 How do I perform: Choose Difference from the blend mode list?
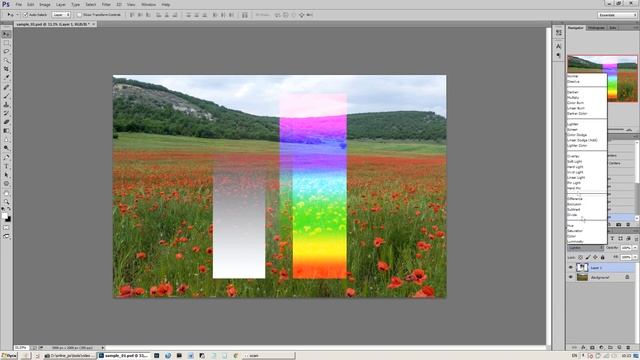coord(575,199)
